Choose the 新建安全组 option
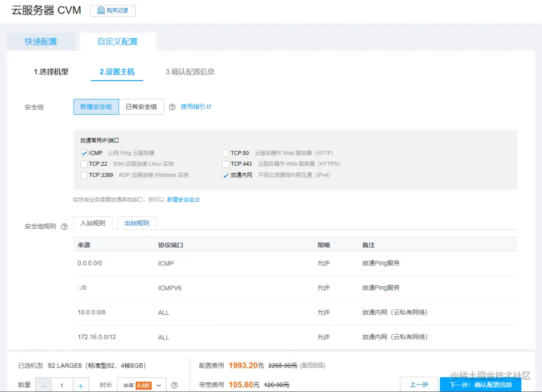 (x=96, y=107)
